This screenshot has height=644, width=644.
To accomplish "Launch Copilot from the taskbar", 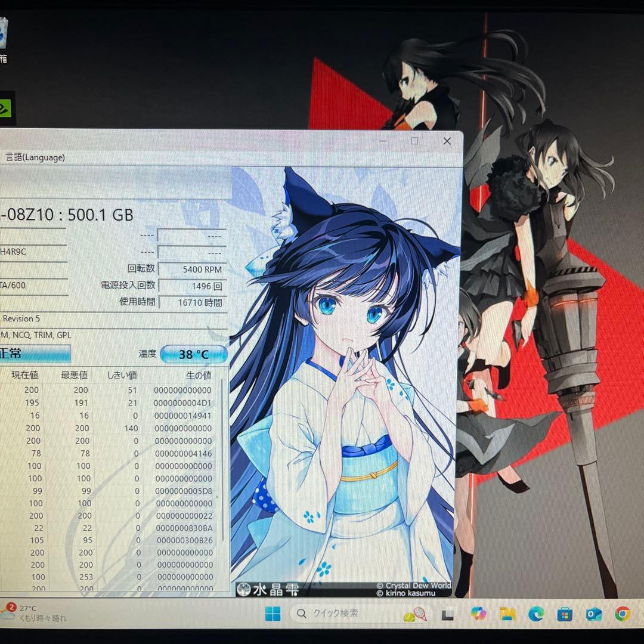I will coord(479,614).
